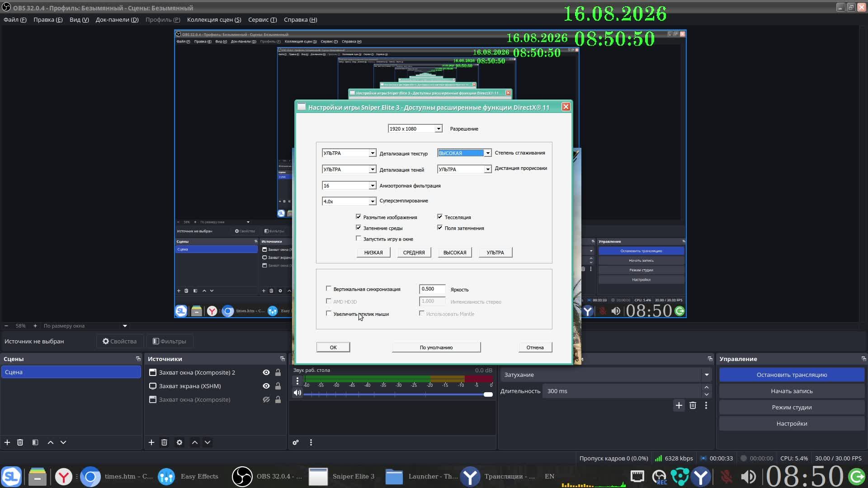Click the По умолчанию button in the game settings
The height and width of the screenshot is (488, 868).
pos(436,347)
